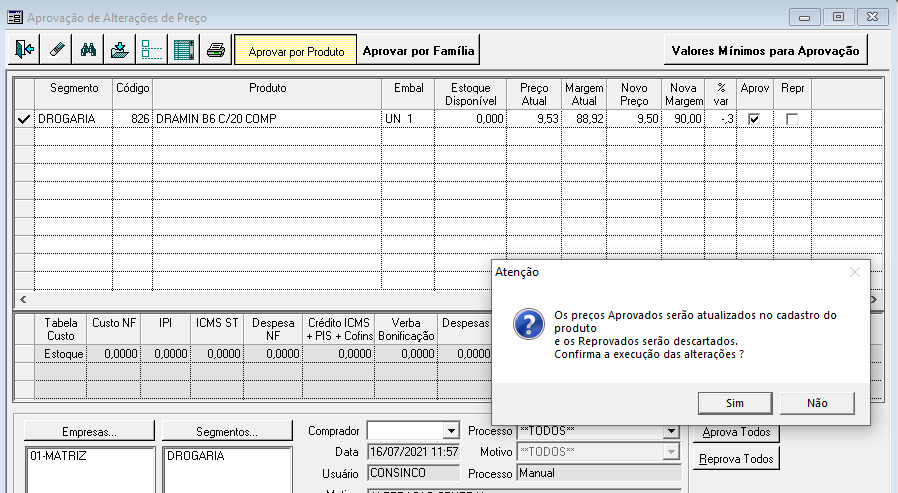The image size is (898, 493).
Task: Click Preço Atual value 9,53
Action: pos(534,119)
